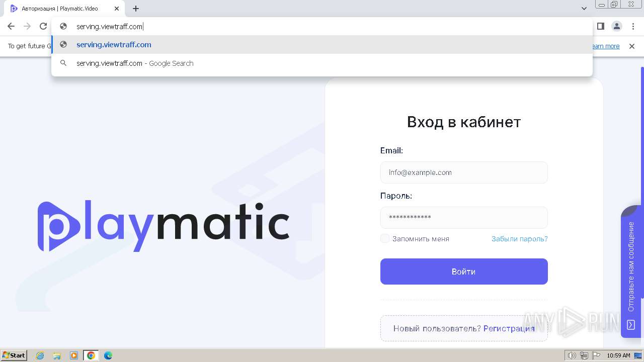Image resolution: width=644 pixels, height=362 pixels.
Task: Open the Регистрация signup link
Action: tap(509, 329)
